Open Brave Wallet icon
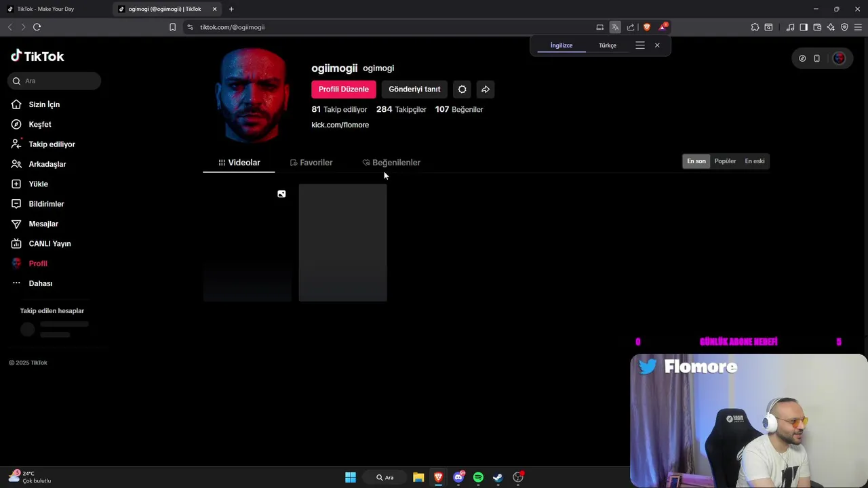 [x=817, y=27]
